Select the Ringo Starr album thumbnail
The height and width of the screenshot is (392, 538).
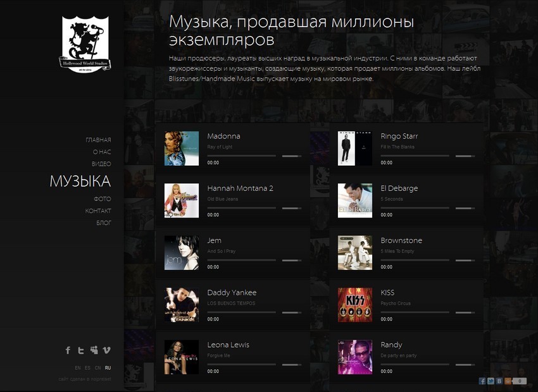[x=355, y=149]
